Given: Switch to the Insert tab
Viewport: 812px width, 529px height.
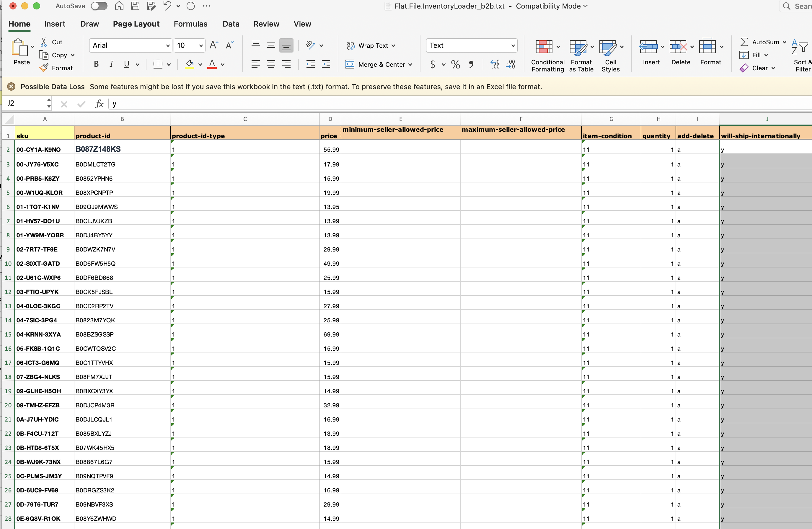Looking at the screenshot, I should (x=55, y=24).
